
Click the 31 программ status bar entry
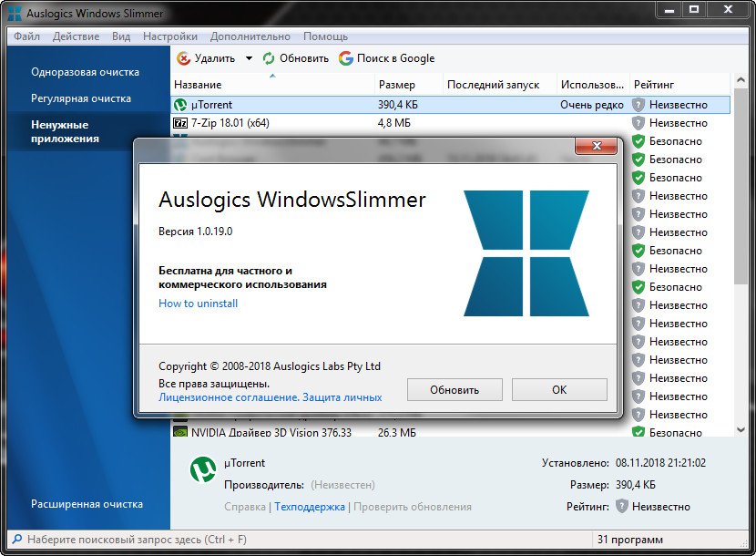tap(630, 540)
